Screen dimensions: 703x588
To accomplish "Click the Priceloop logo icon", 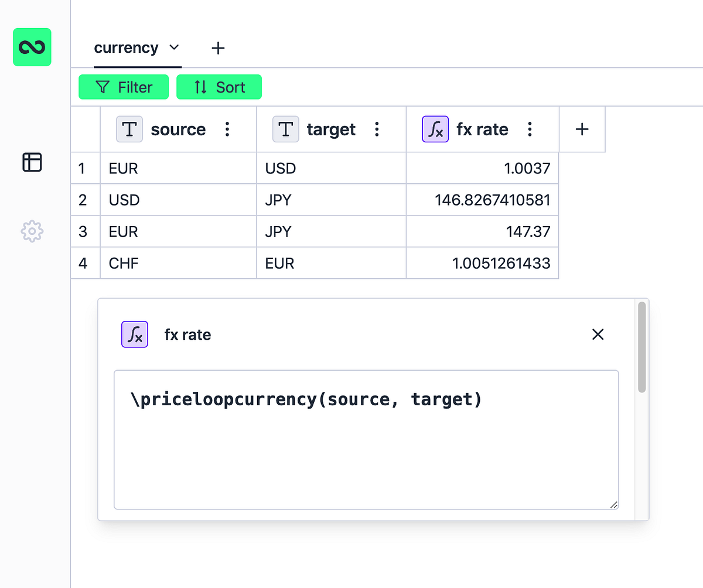I will (32, 47).
